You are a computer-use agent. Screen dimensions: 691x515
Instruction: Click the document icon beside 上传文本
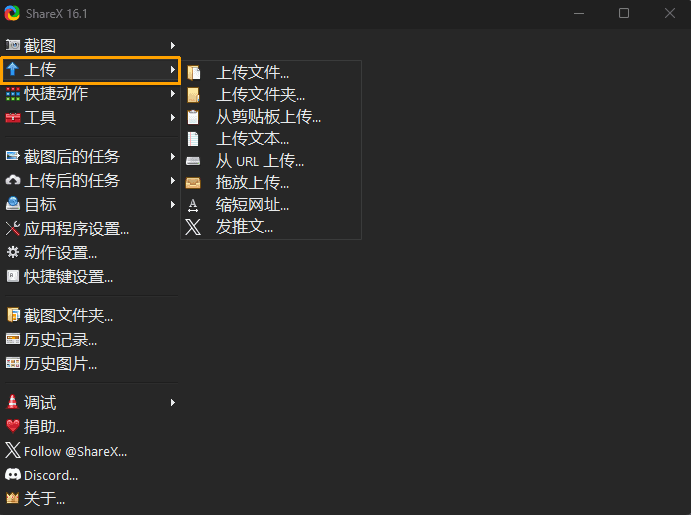click(x=193, y=139)
